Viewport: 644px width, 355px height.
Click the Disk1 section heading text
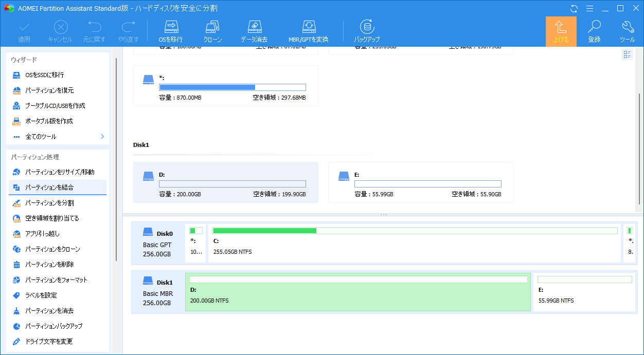pos(141,145)
